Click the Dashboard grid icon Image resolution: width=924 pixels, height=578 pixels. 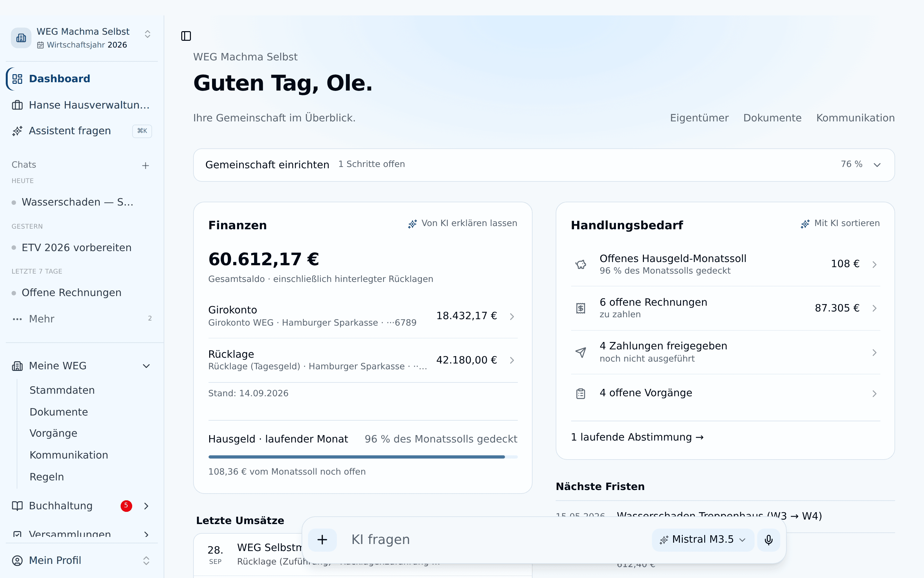pyautogui.click(x=17, y=79)
